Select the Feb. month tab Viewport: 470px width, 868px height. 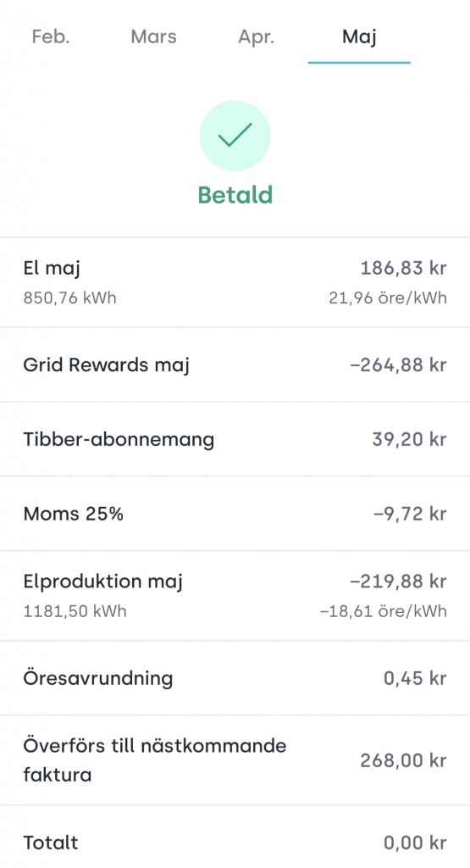pos(50,36)
